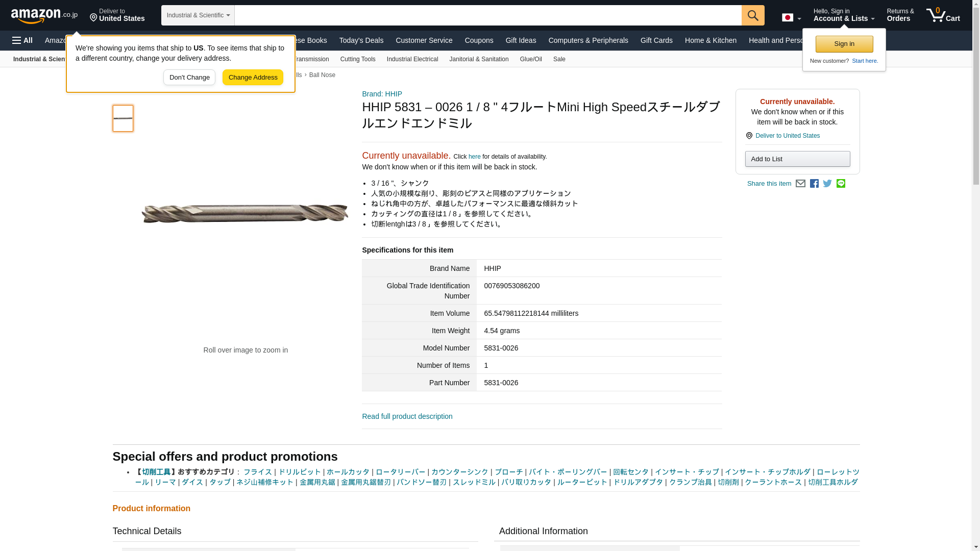Image resolution: width=980 pixels, height=551 pixels.
Task: Share item on Twitter icon
Action: tap(827, 184)
